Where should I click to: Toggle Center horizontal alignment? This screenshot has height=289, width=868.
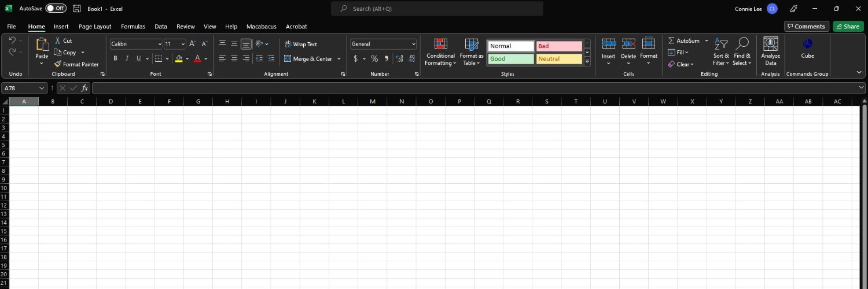[x=234, y=58]
